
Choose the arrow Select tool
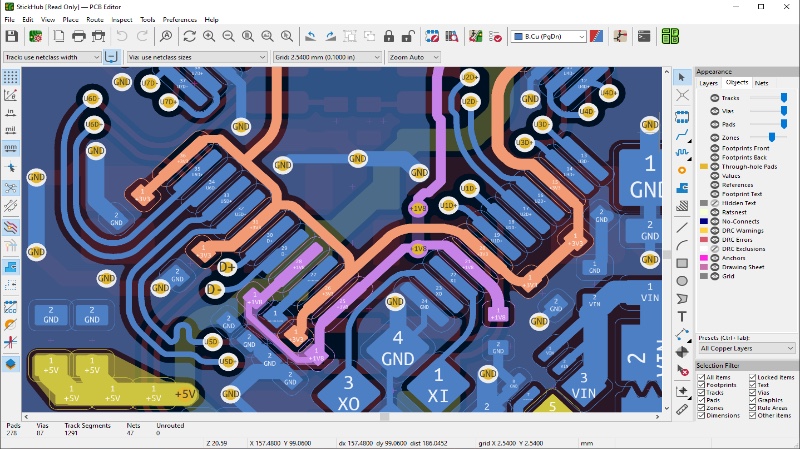point(682,77)
